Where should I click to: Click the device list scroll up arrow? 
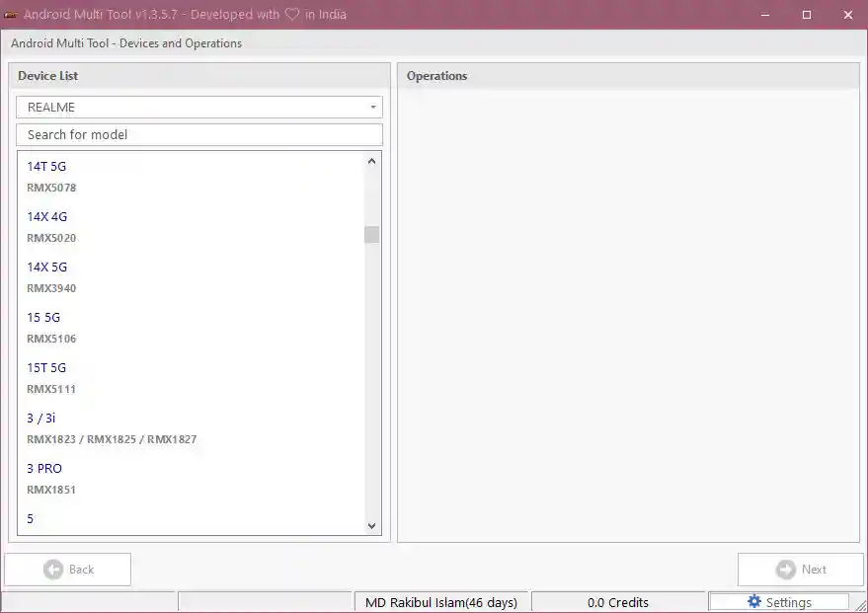coord(372,161)
